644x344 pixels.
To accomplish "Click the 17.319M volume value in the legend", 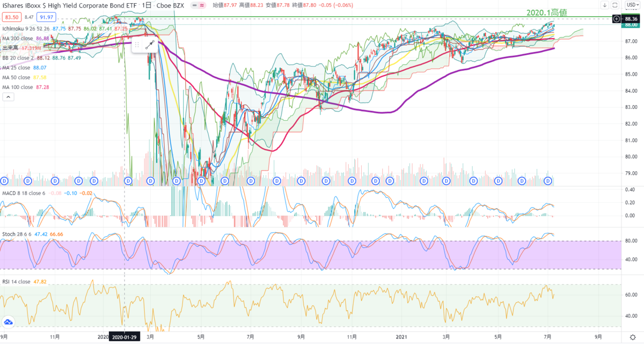I will 32,48.
